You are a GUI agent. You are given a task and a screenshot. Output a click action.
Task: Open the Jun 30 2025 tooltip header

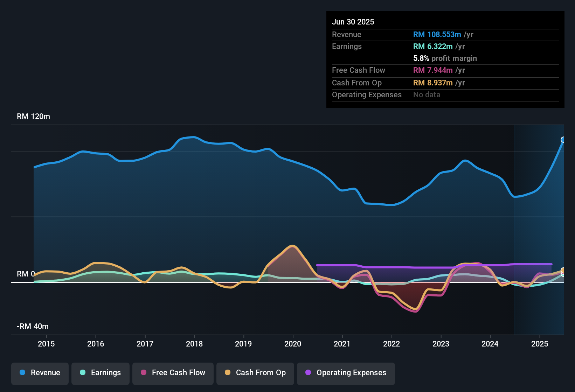tap(353, 22)
